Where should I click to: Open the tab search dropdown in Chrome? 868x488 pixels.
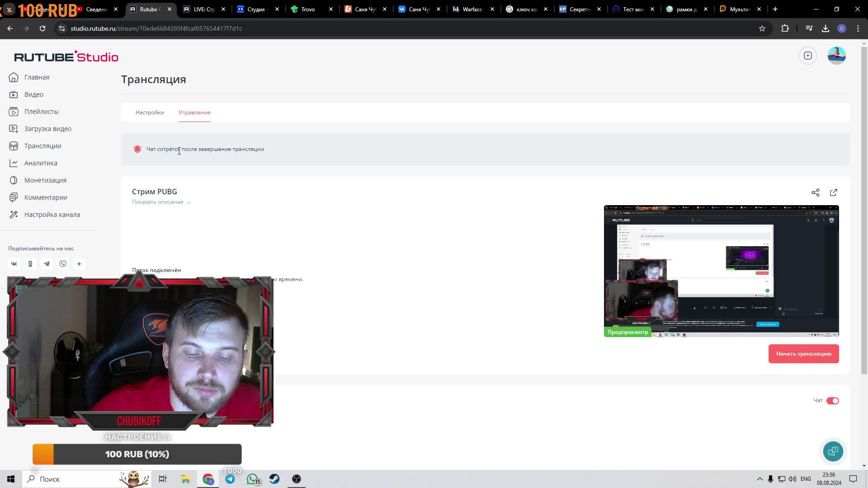(9, 9)
